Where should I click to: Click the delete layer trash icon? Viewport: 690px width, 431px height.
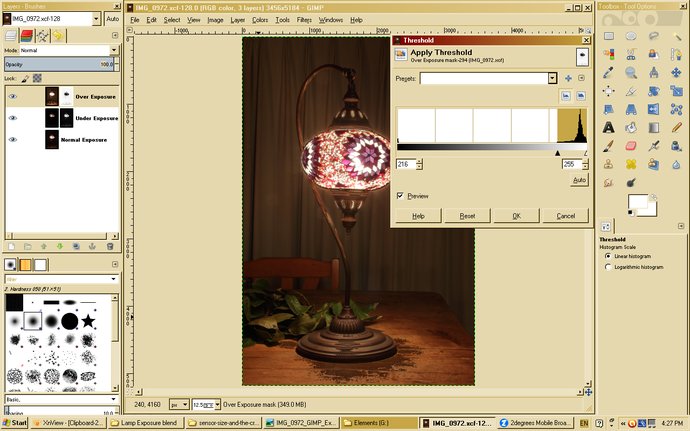[109, 246]
